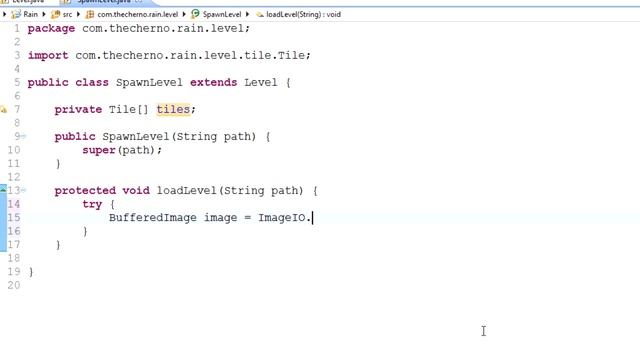Click 'loadLevel' in the method declaration
The height and width of the screenshot is (360, 640).
[187, 191]
